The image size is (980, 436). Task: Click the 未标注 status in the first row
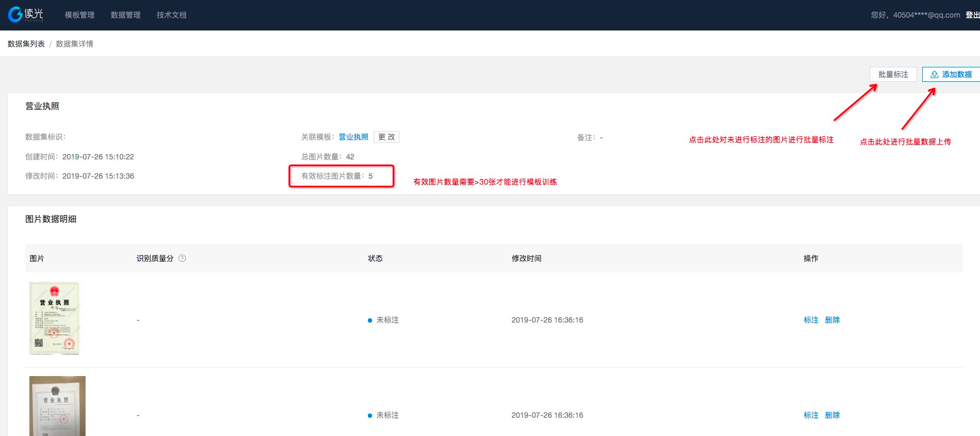pyautogui.click(x=383, y=320)
